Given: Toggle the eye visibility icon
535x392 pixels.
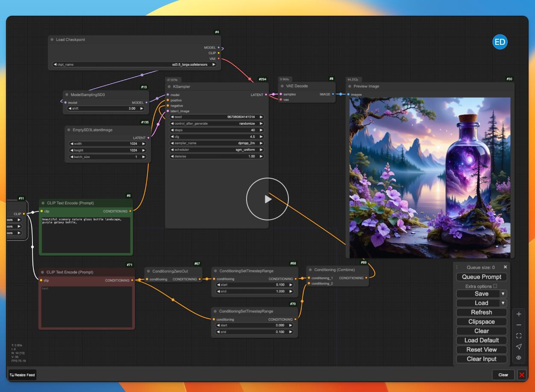Looking at the screenshot, I should [x=519, y=358].
